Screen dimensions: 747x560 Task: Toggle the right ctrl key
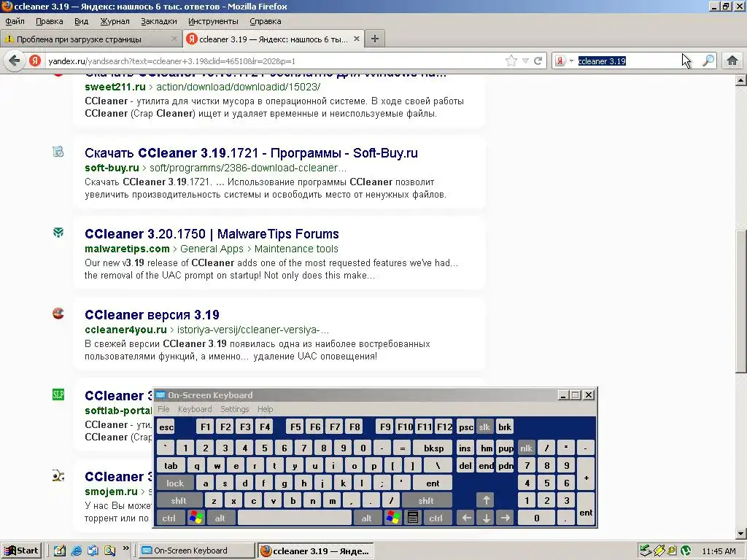[x=436, y=518]
